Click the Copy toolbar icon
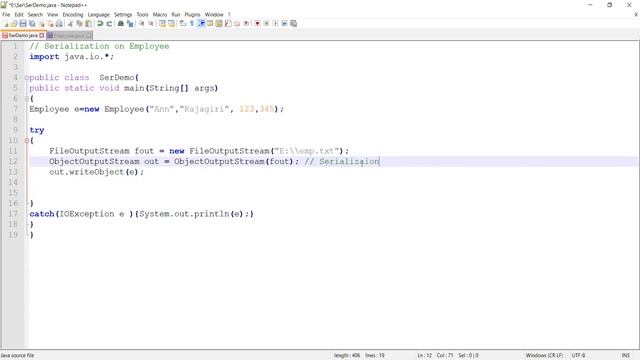This screenshot has height=360, width=640. click(x=79, y=24)
